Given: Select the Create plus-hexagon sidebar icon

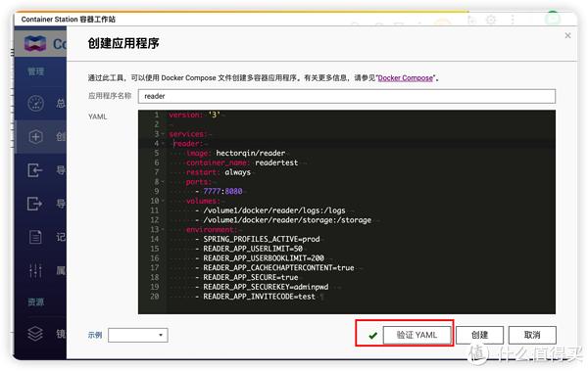Looking at the screenshot, I should pos(35,137).
